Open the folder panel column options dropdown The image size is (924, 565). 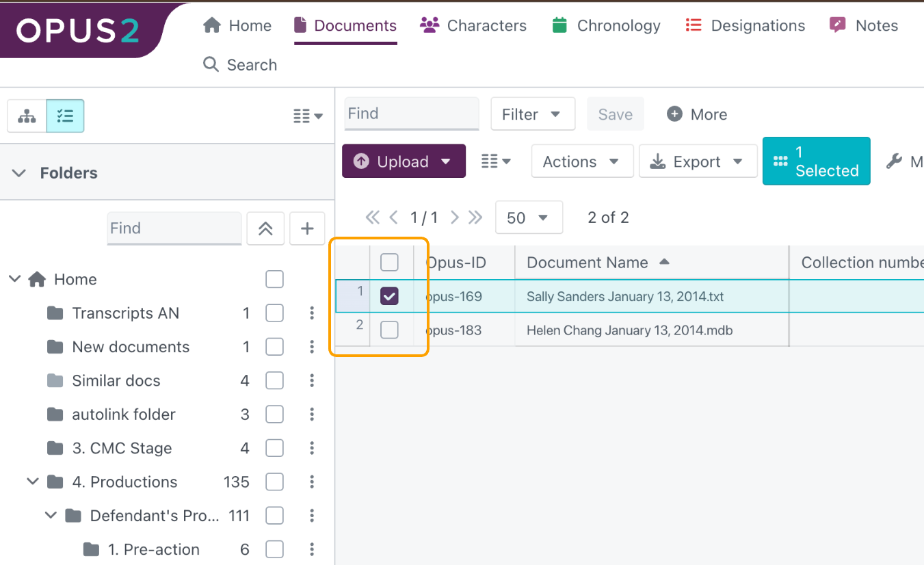point(308,116)
